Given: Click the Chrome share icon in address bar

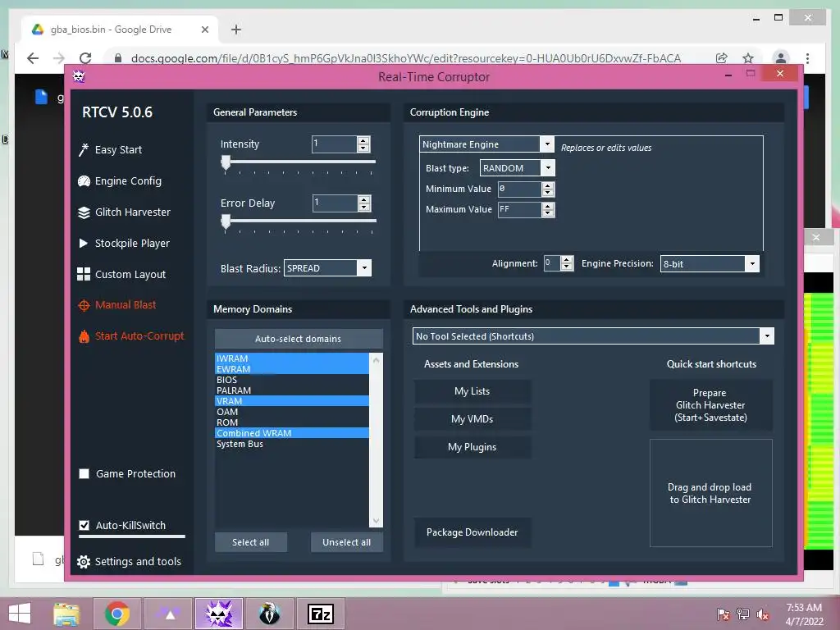Looking at the screenshot, I should 722,58.
